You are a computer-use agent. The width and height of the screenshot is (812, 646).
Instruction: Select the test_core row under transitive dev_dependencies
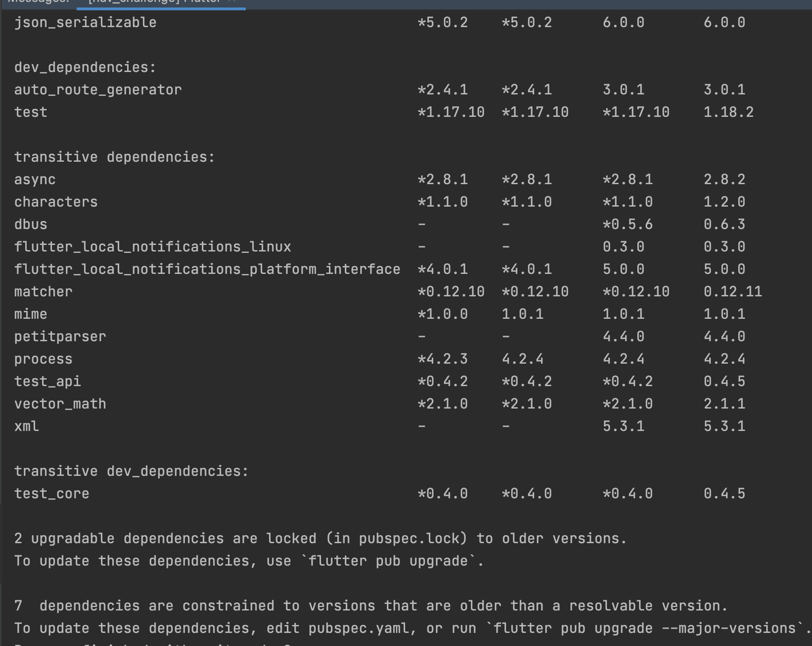pos(52,493)
